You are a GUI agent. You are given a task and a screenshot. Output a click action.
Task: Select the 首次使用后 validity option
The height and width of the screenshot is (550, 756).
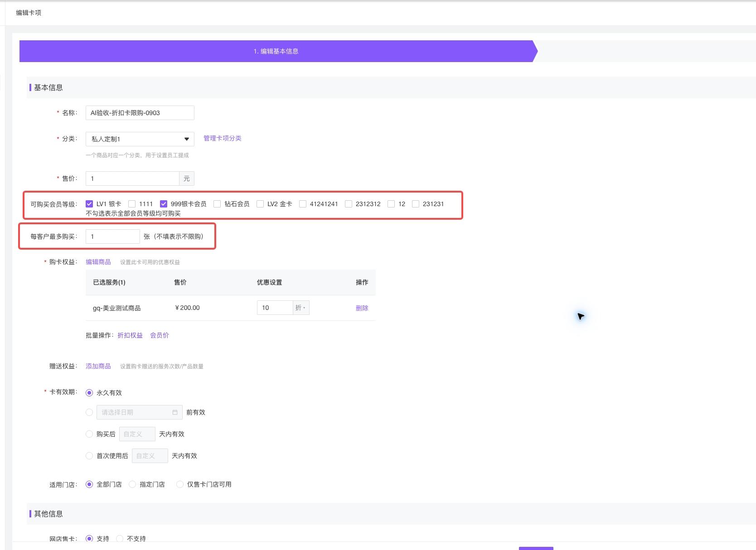(x=89, y=456)
